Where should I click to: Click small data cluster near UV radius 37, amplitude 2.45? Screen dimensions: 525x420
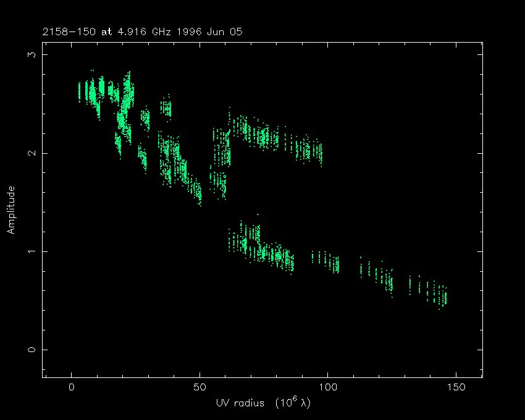pos(166,109)
